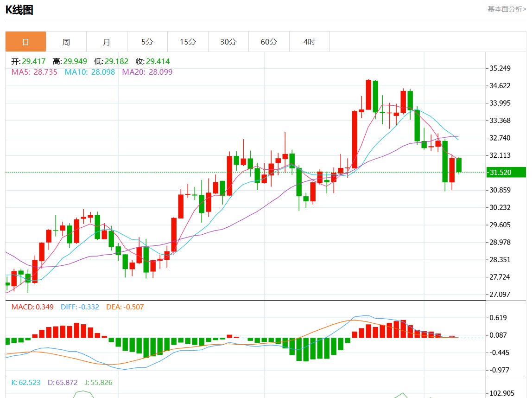Open the 基本面分析 link

click(507, 9)
